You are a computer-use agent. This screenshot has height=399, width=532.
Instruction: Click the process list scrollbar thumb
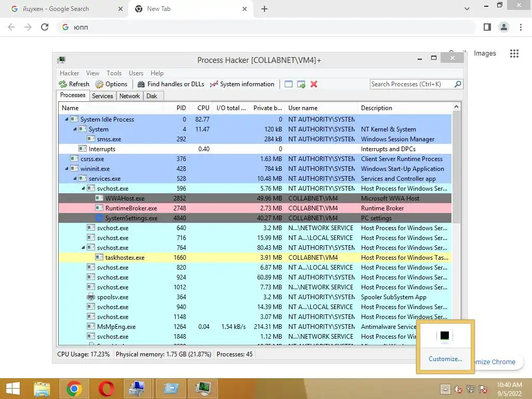pyautogui.click(x=456, y=167)
